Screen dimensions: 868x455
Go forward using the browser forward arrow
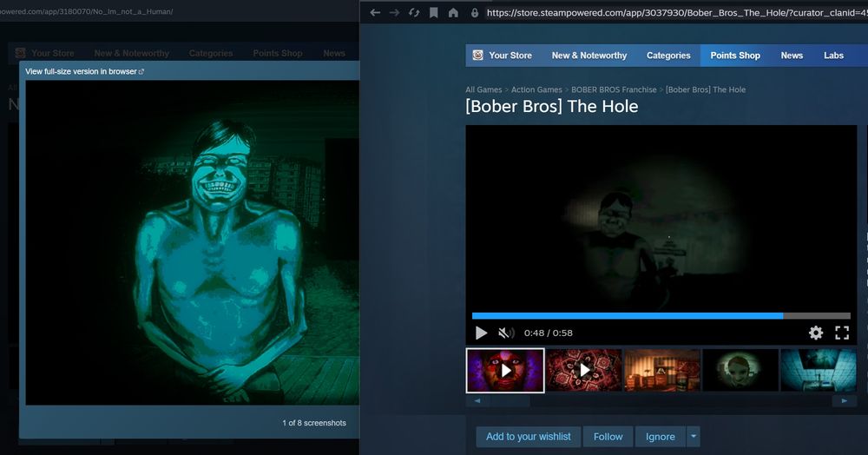click(x=394, y=13)
